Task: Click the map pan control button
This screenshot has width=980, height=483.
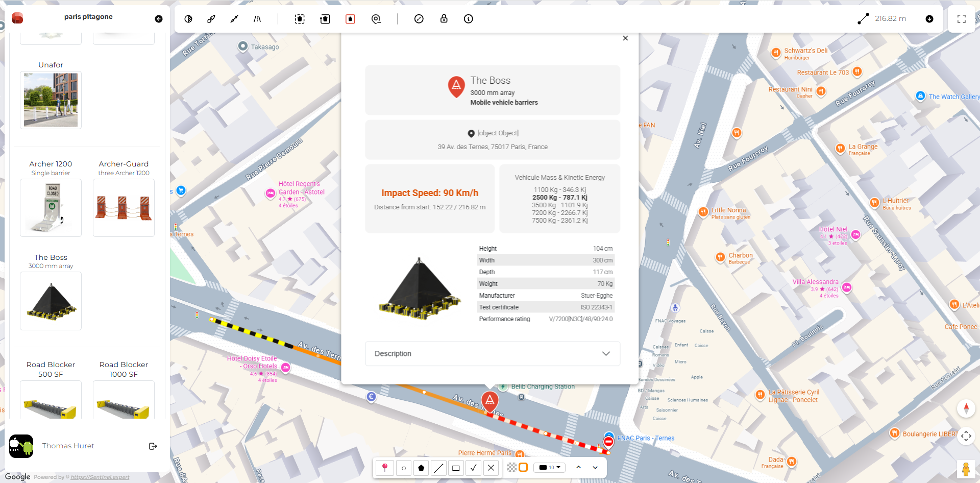Action: coord(966,436)
